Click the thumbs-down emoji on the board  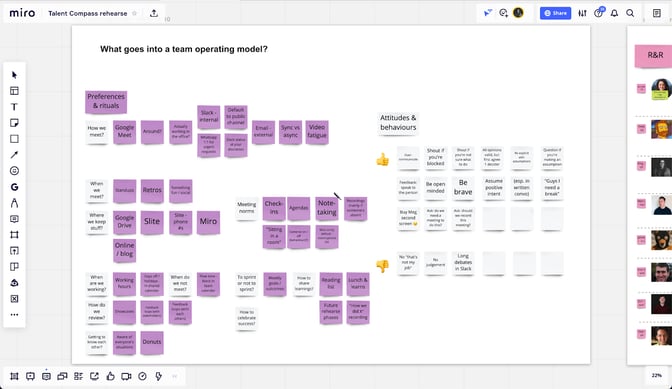click(382, 266)
